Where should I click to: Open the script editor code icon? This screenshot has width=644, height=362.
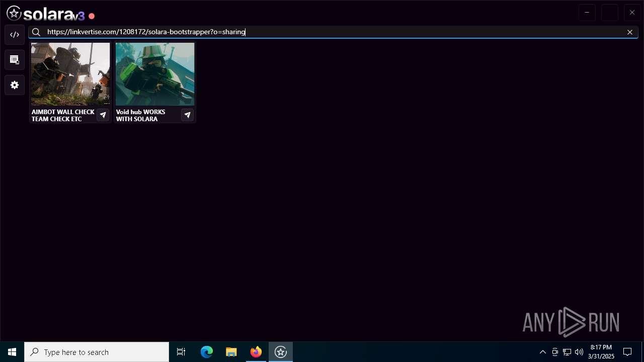point(15,35)
